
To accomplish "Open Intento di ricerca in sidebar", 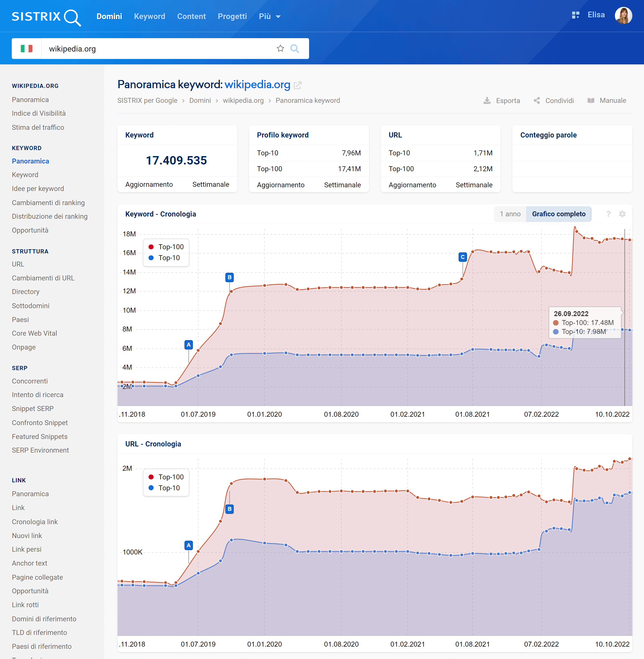I will (38, 395).
